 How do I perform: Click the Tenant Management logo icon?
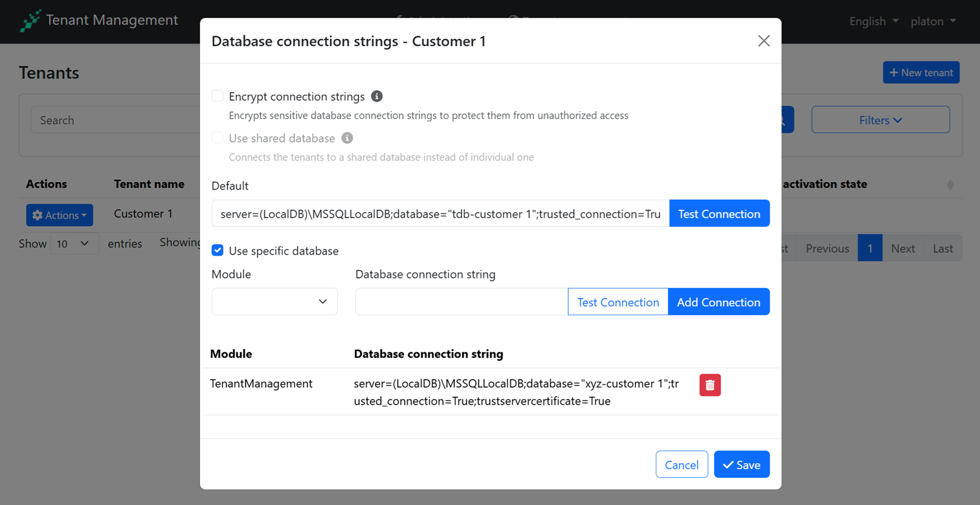[30, 21]
